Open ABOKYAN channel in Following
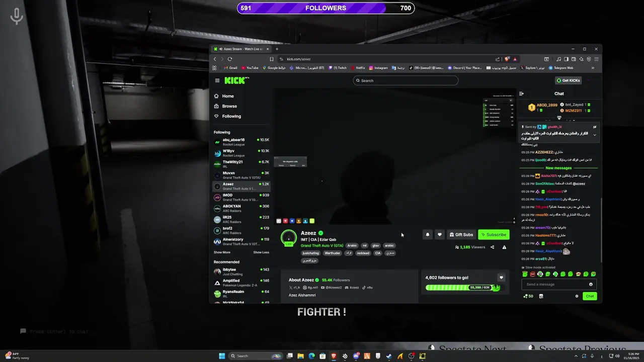Screen dimensions: 644x362 point(242,208)
